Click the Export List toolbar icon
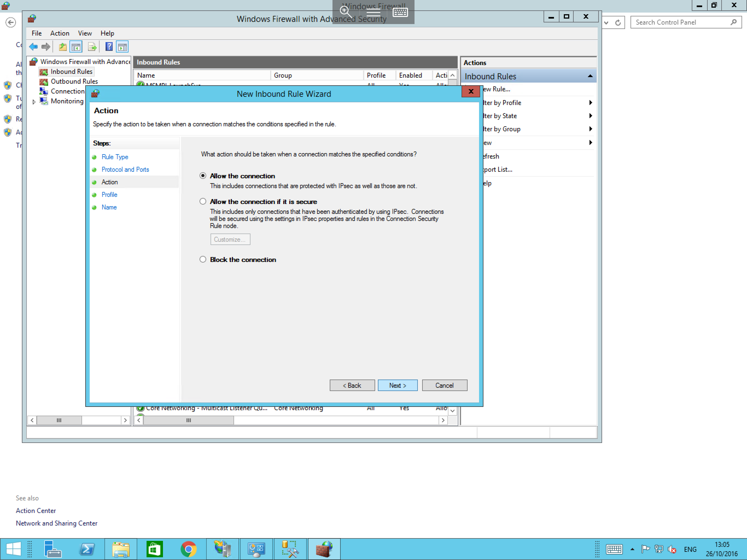747x560 pixels. [92, 47]
